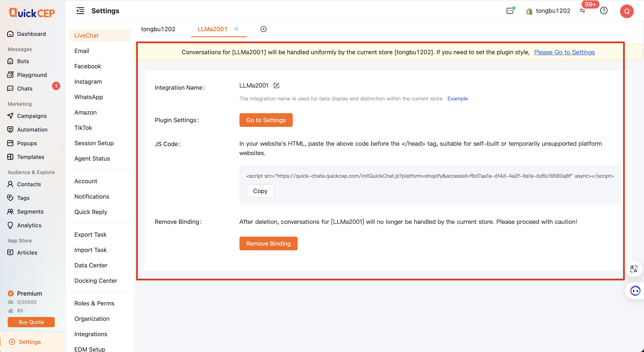Image resolution: width=644 pixels, height=352 pixels.
Task: Select the LLMa2001 tab
Action: pos(212,29)
